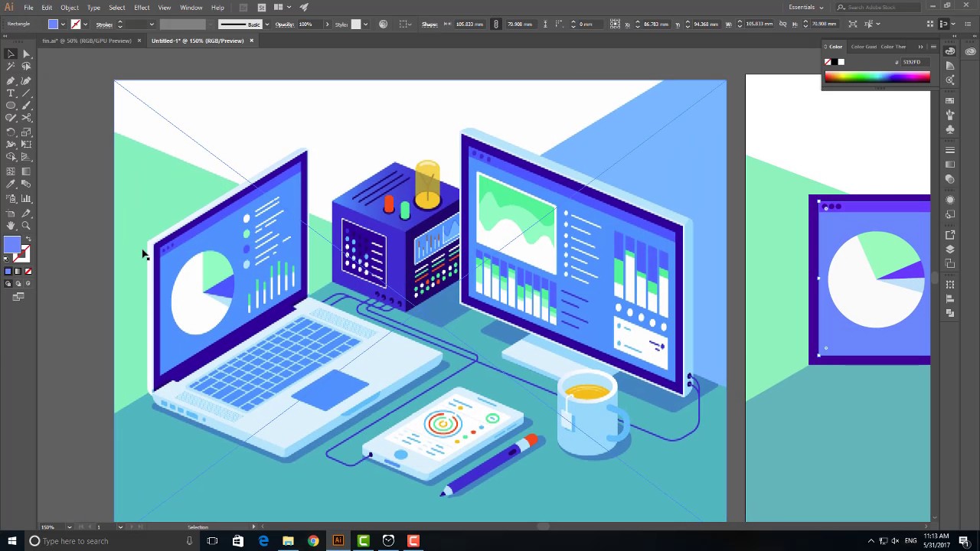Select the Line Segment tool
Image resolution: width=980 pixels, height=551 pixels.
pyautogui.click(x=26, y=93)
